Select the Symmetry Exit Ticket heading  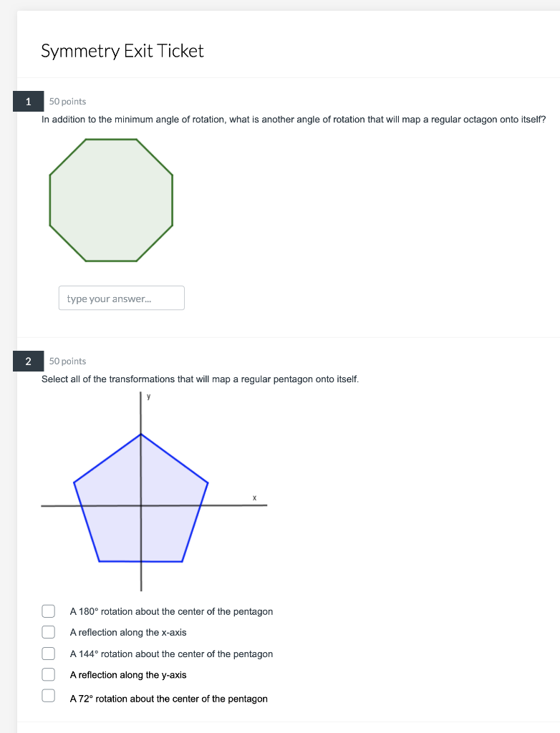click(x=122, y=51)
